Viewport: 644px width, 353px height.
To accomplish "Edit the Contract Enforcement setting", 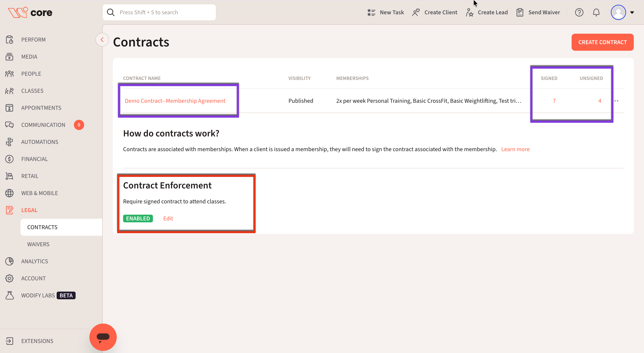I will pyautogui.click(x=168, y=218).
